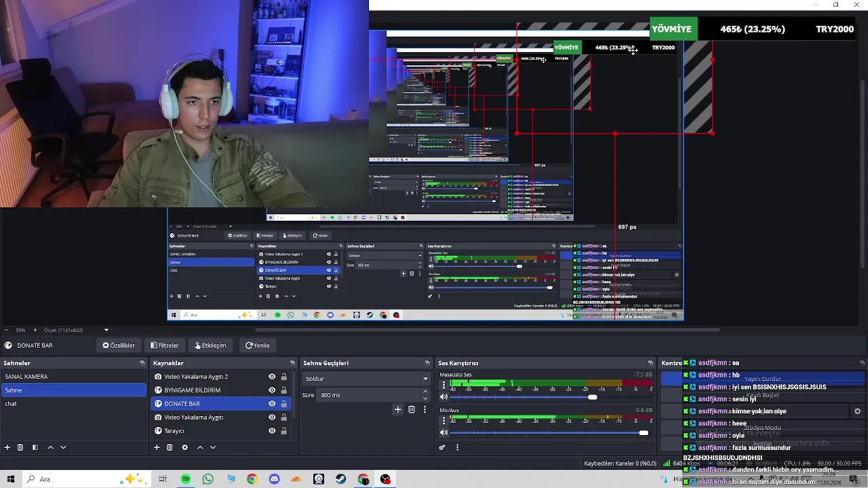868x488 pixels.
Task: Pop out the Kontroller dock
Action: pyautogui.click(x=862, y=363)
